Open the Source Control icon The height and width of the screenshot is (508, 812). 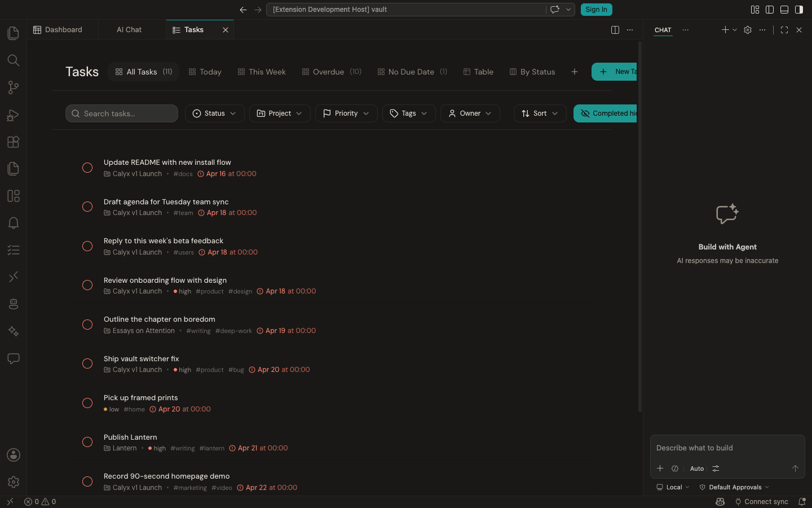14,87
